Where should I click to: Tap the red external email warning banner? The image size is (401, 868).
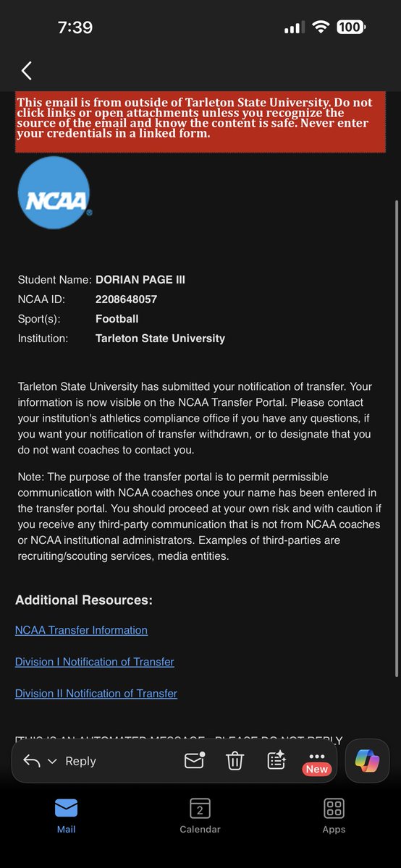coord(200,122)
